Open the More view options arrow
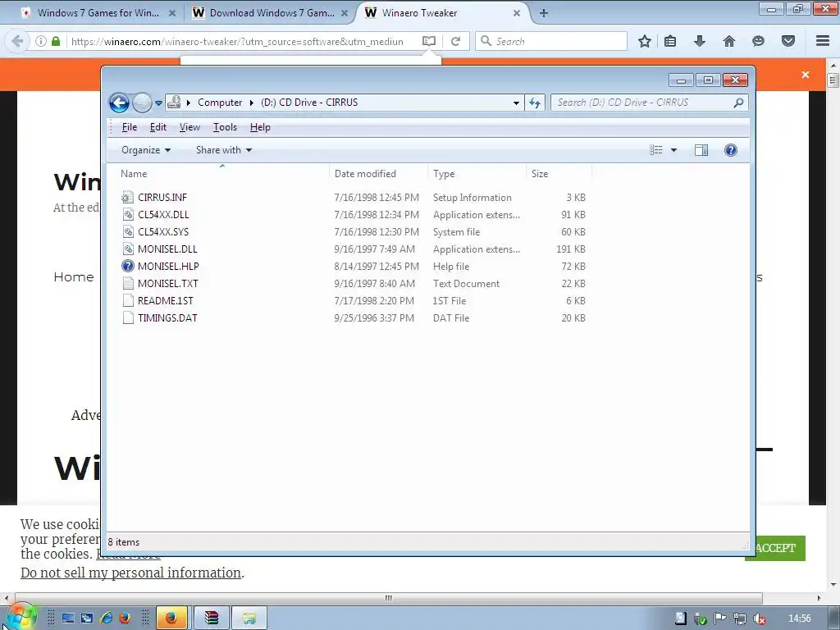Image resolution: width=840 pixels, height=630 pixels. tap(674, 150)
